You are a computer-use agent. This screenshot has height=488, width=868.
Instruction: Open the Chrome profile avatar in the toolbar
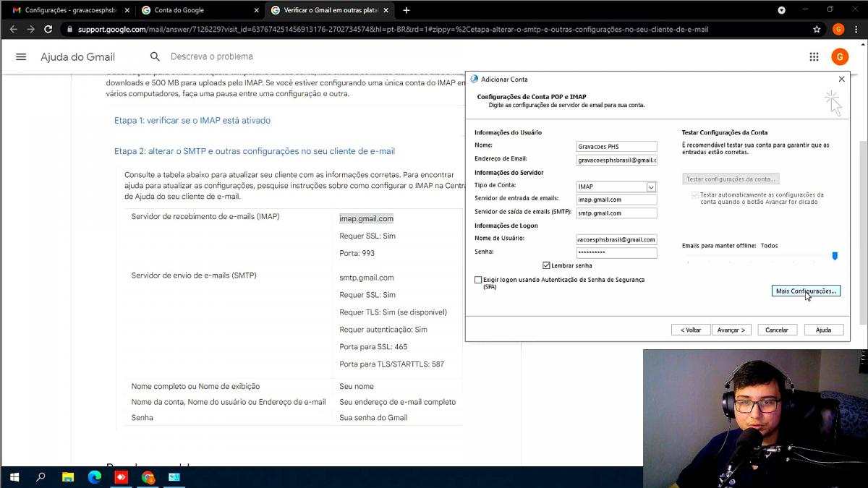838,29
